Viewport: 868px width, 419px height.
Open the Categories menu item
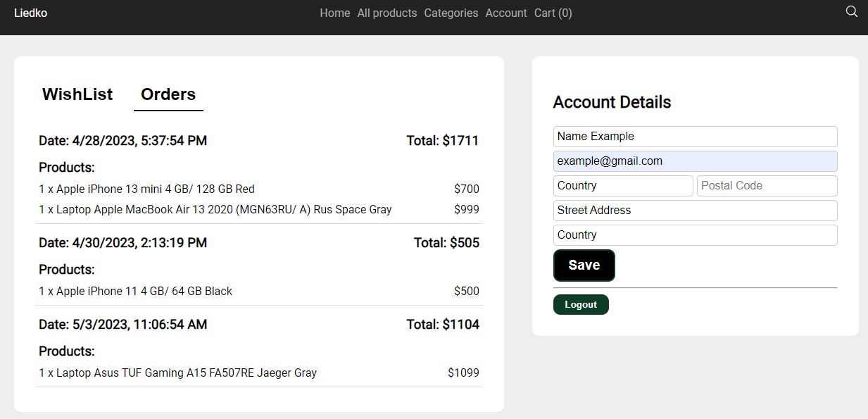(451, 13)
